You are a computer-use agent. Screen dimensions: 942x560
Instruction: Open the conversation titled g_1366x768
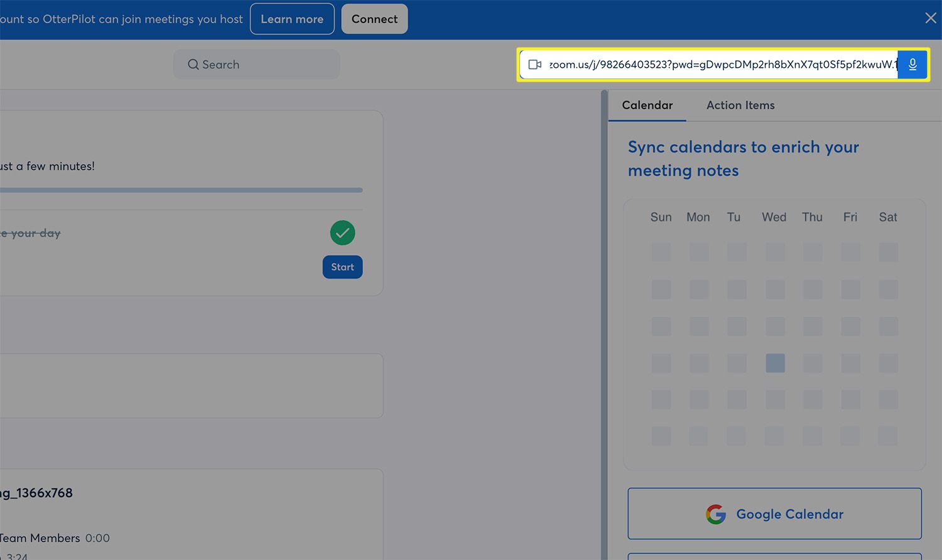tap(36, 493)
